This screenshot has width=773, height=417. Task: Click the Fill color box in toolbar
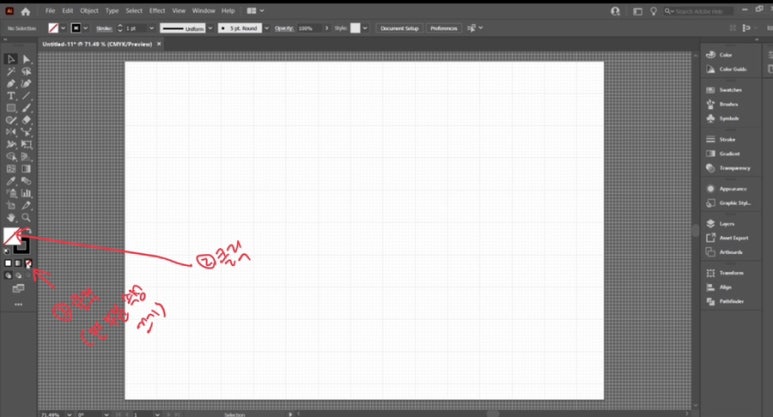coord(14,237)
